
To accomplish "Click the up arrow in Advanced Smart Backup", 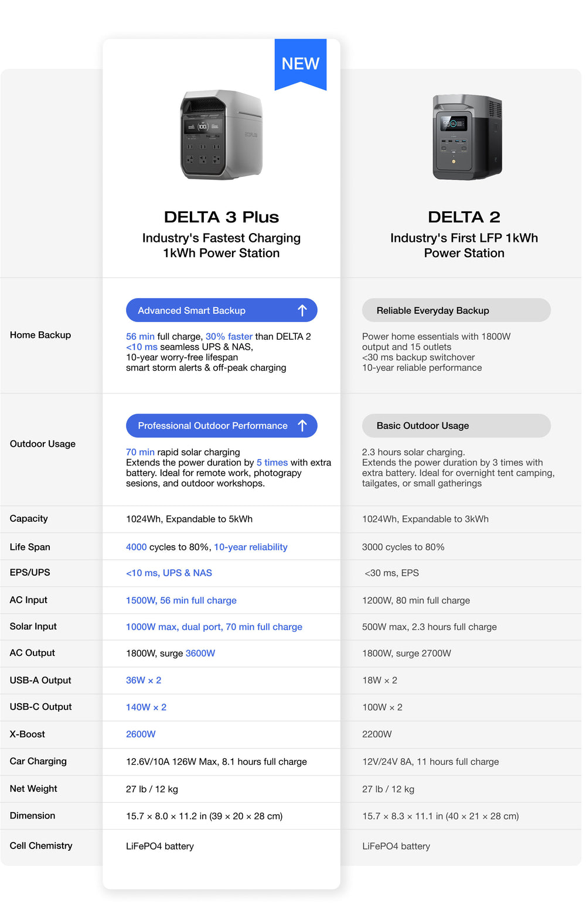I will pyautogui.click(x=302, y=310).
